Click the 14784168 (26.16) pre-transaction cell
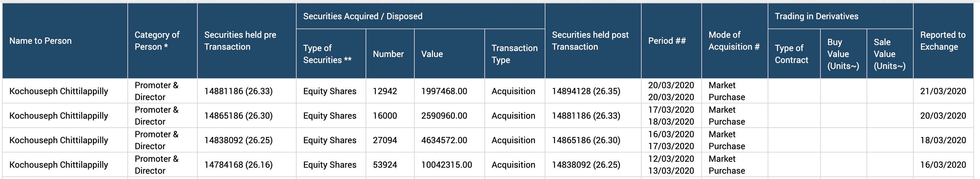Screen dimensions: 980x179 pos(238,164)
